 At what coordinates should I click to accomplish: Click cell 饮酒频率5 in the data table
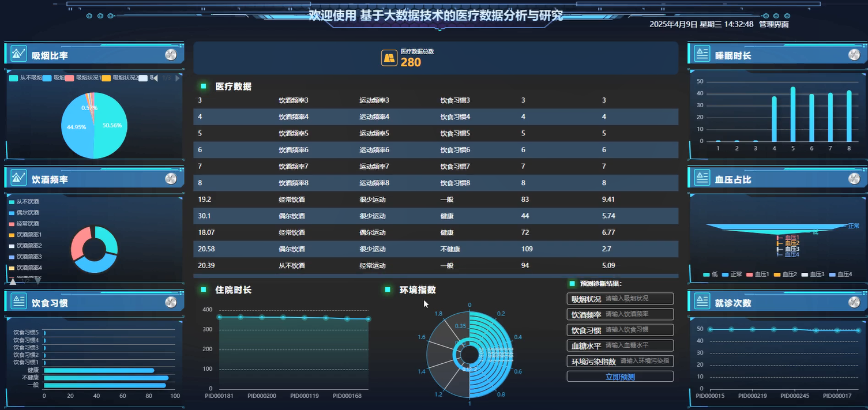294,133
